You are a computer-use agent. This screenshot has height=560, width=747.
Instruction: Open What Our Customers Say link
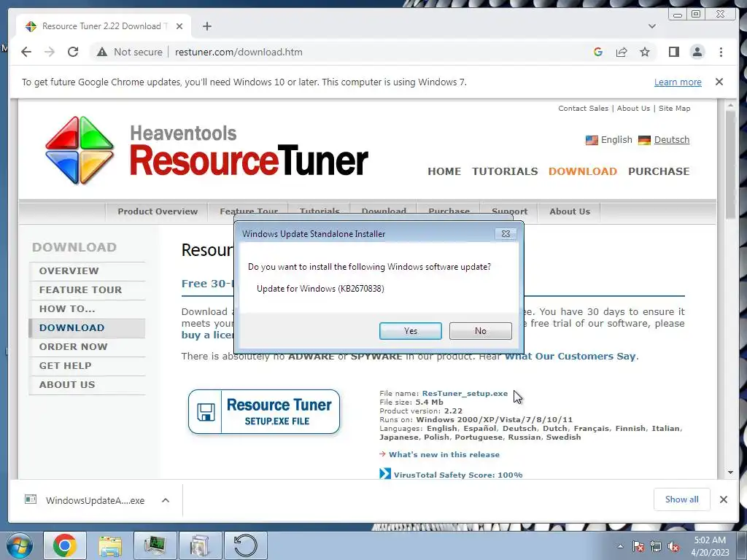point(570,356)
